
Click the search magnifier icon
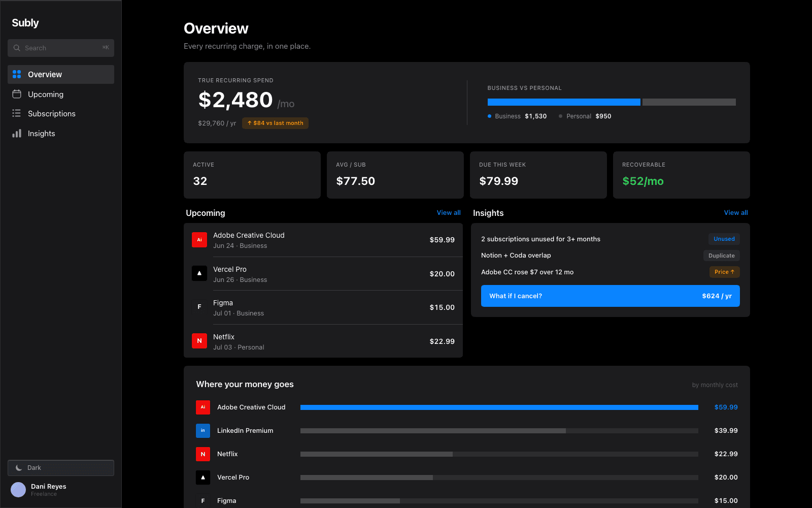[17, 48]
